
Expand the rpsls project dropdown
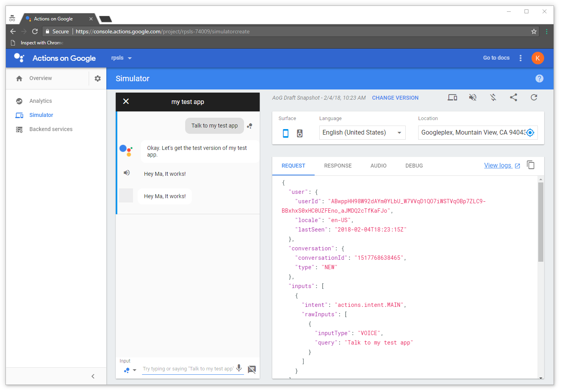[121, 58]
